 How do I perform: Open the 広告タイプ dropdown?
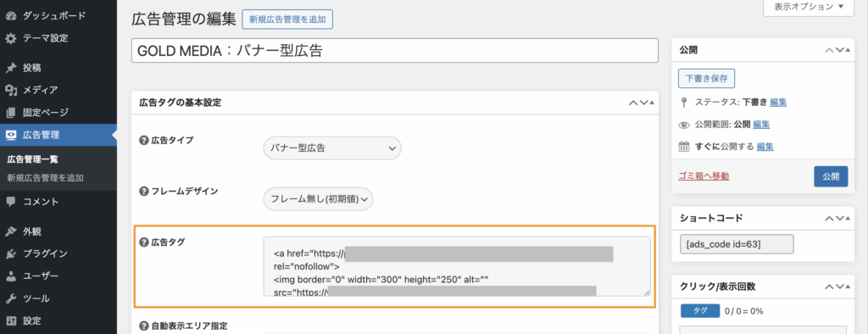coord(331,148)
